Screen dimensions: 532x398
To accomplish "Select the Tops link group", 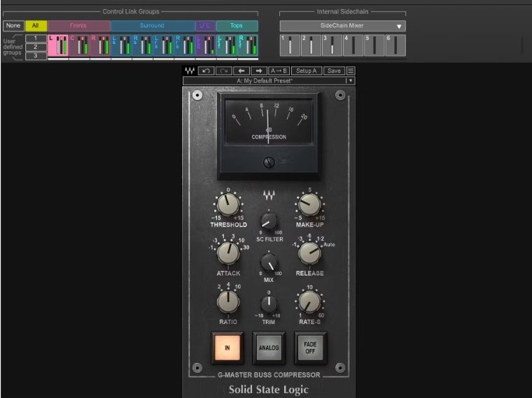I will 237,26.
